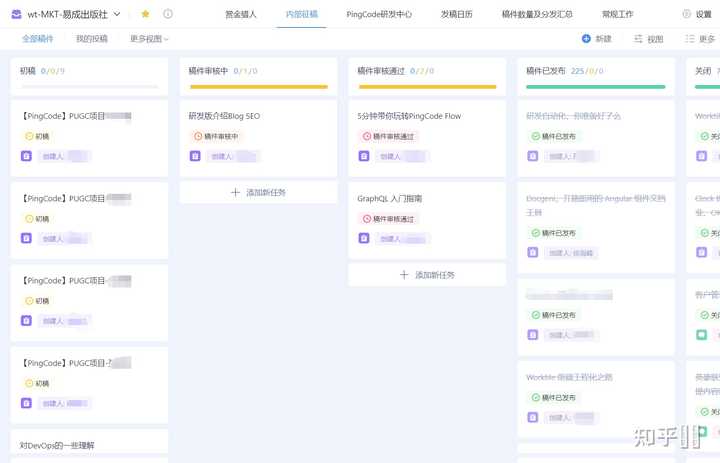Select 我的投稿 view
720x463 pixels.
(x=92, y=39)
